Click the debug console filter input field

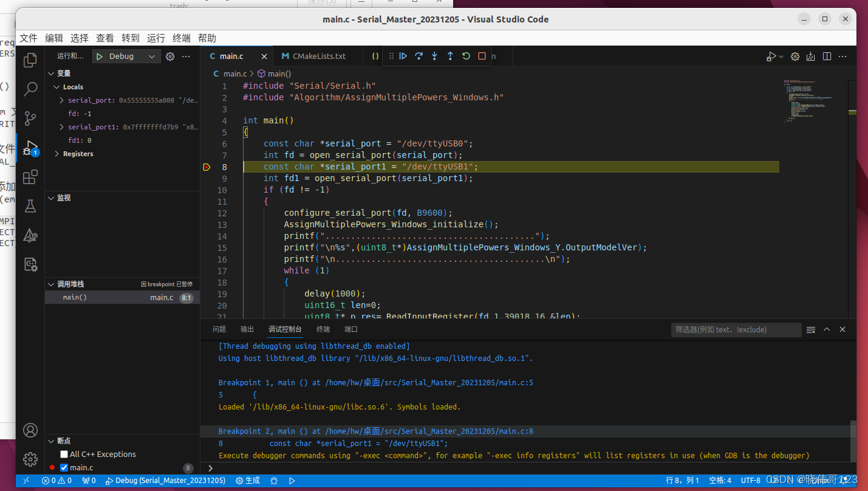(x=736, y=329)
